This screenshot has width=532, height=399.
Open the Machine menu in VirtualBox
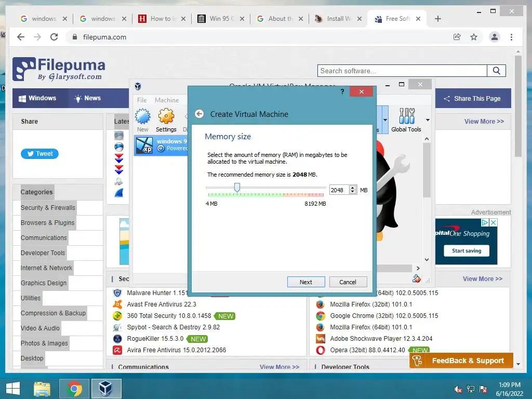(167, 100)
